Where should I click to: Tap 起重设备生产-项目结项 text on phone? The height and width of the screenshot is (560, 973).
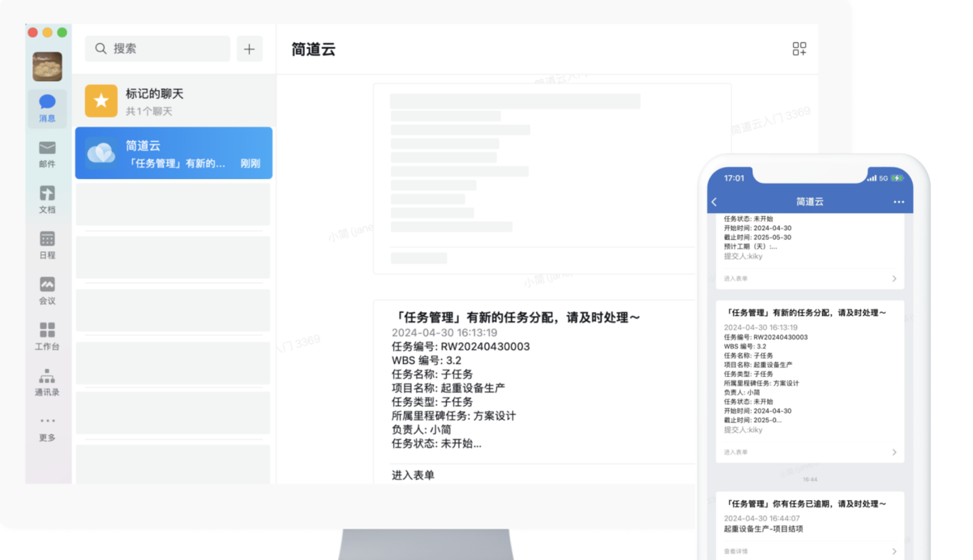click(x=764, y=529)
